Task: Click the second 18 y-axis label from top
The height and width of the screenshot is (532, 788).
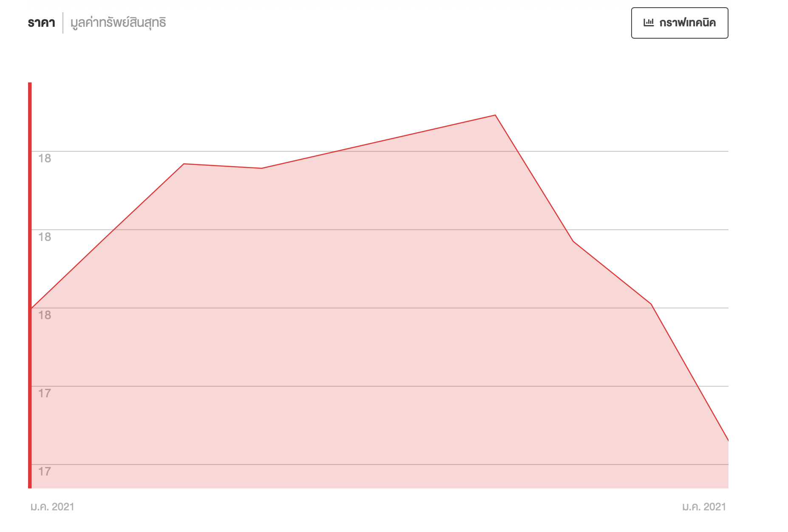Action: coord(45,237)
